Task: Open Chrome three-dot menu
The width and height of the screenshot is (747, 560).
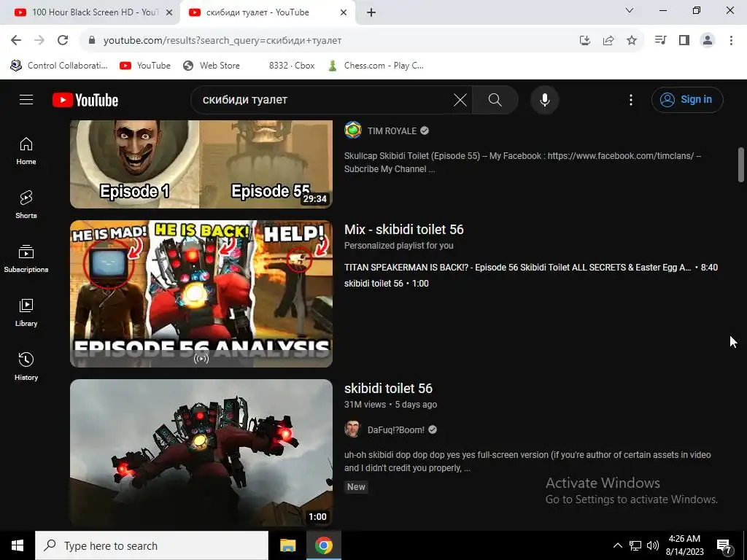Action: pyautogui.click(x=731, y=40)
